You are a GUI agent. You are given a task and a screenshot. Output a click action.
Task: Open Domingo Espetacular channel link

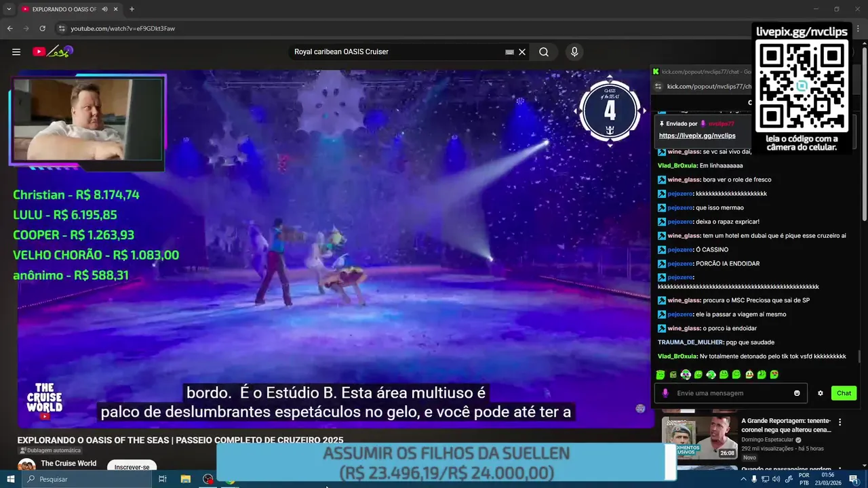click(767, 440)
